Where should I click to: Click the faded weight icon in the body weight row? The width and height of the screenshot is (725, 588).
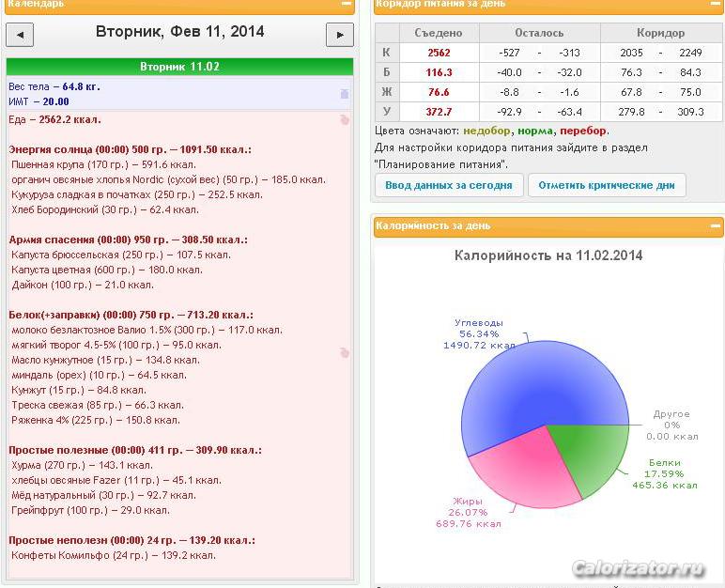345,94
